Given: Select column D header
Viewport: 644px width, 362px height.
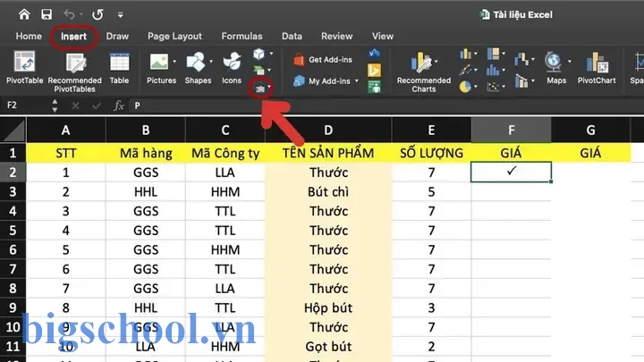Looking at the screenshot, I should (x=328, y=130).
